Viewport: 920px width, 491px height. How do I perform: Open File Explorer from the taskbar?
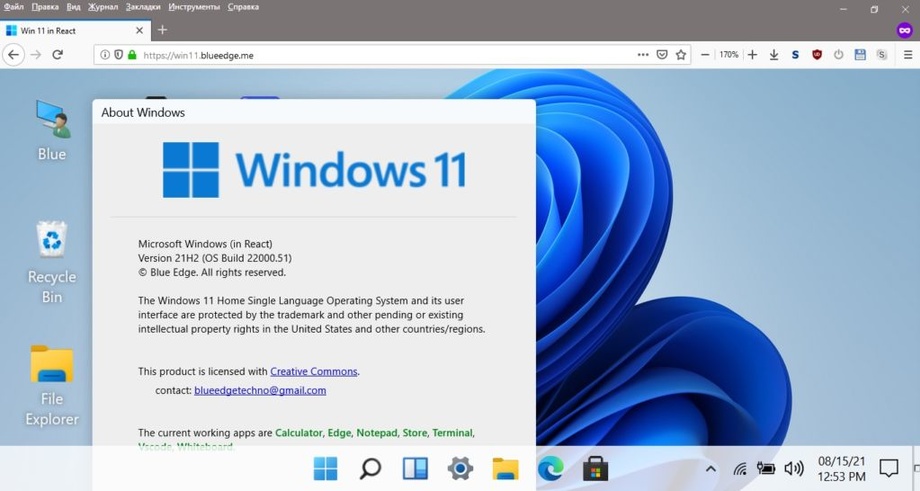click(505, 469)
